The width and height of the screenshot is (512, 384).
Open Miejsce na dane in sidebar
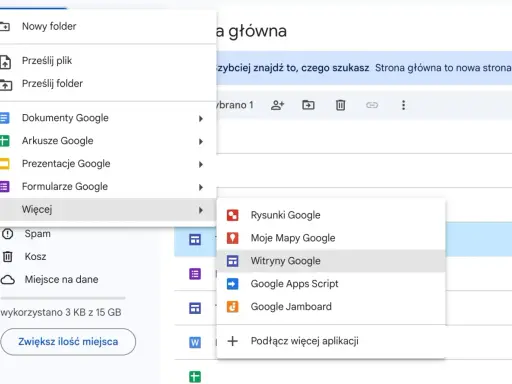point(61,279)
